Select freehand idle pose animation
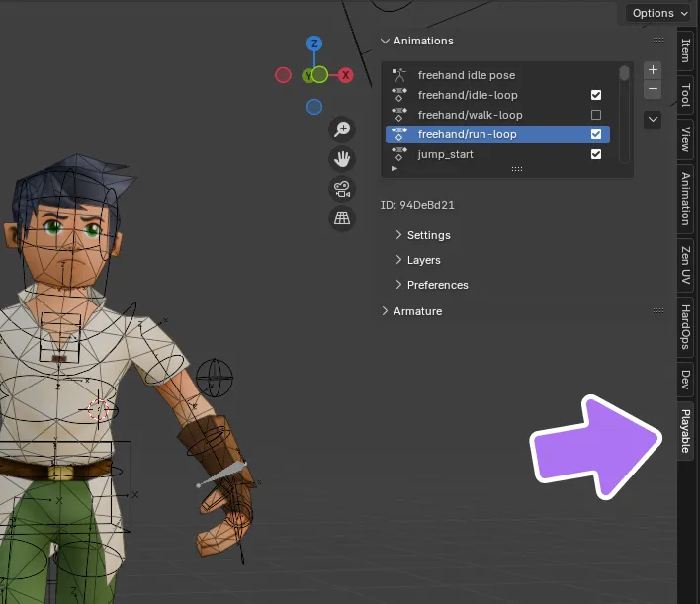The width and height of the screenshot is (700, 604). point(466,75)
